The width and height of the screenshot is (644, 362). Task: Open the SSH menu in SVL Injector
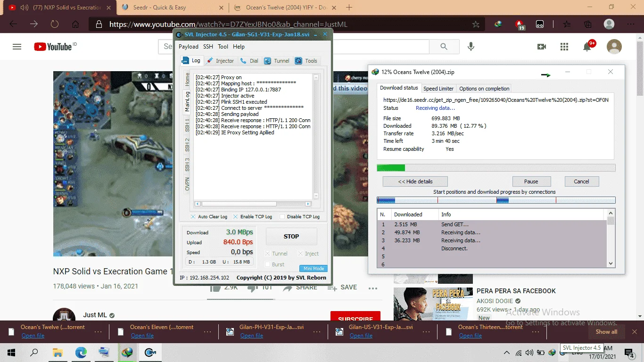208,47
